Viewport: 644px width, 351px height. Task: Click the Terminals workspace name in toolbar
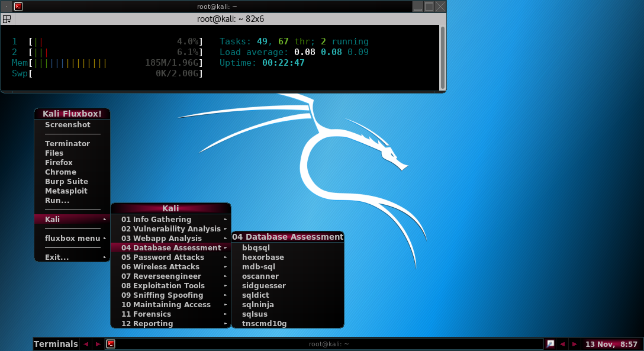point(56,344)
